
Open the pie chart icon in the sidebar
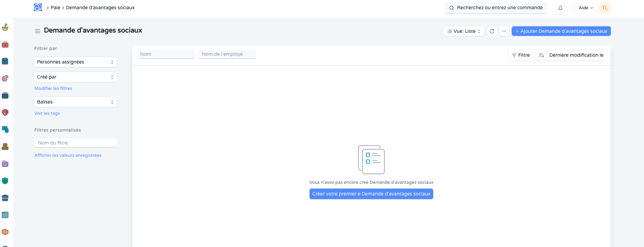tap(5, 78)
